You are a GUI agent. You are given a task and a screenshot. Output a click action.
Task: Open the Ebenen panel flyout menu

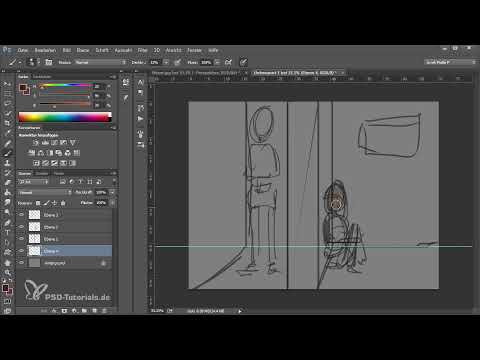point(113,173)
